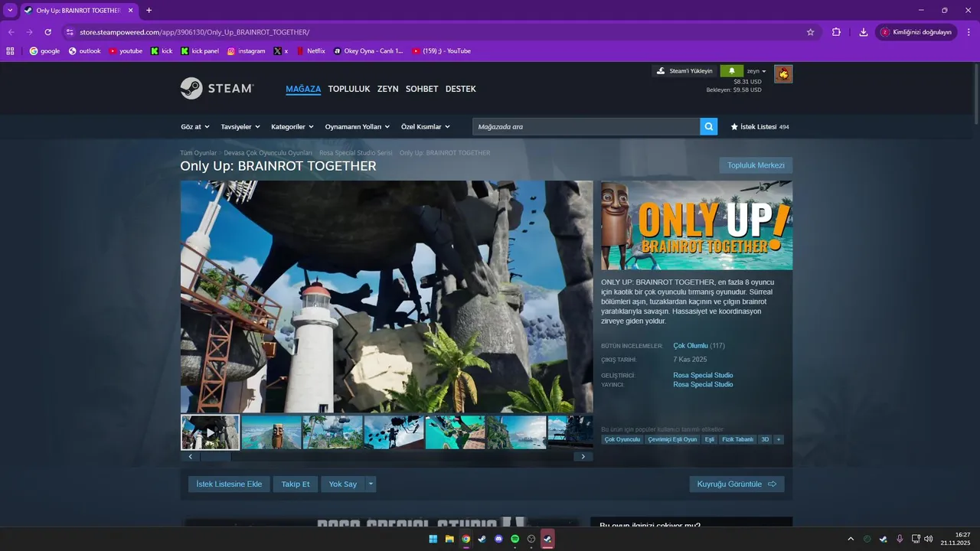The height and width of the screenshot is (551, 980).
Task: Select the Only Up browser tab
Action: coord(78,11)
